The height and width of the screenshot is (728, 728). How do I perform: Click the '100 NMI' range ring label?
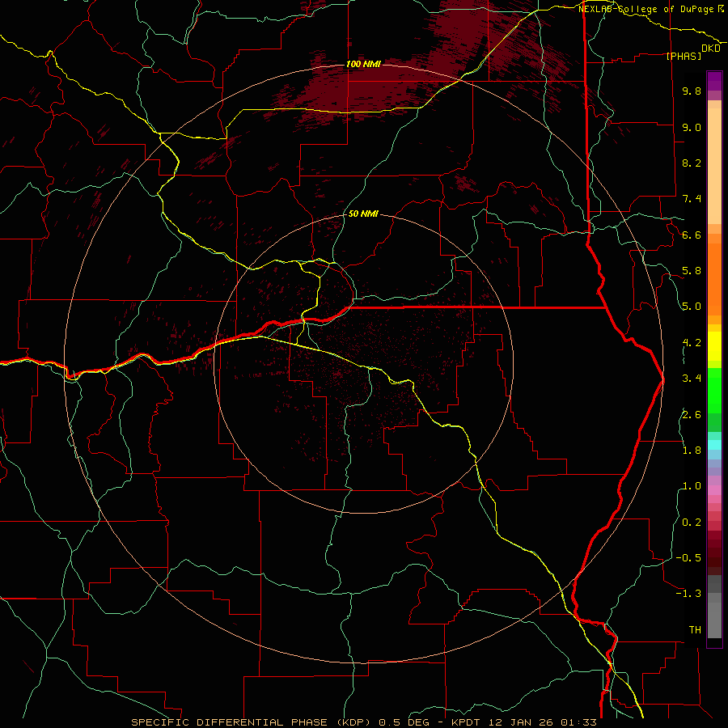[x=363, y=64]
